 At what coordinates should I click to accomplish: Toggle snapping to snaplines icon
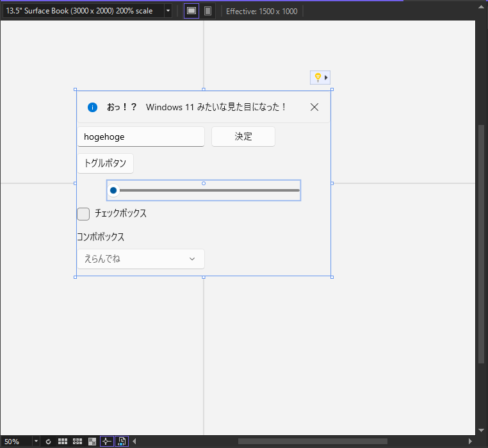[107, 442]
